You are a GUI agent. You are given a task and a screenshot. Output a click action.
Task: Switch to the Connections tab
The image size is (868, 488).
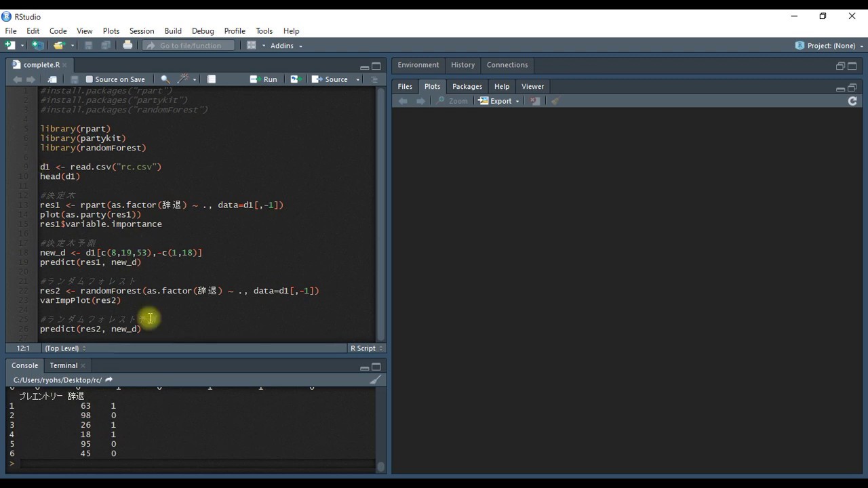(x=507, y=65)
